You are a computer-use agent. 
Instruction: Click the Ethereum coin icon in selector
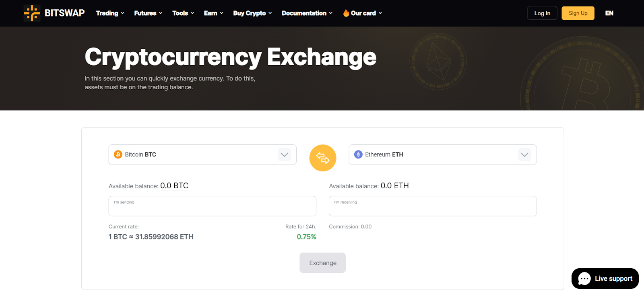358,154
